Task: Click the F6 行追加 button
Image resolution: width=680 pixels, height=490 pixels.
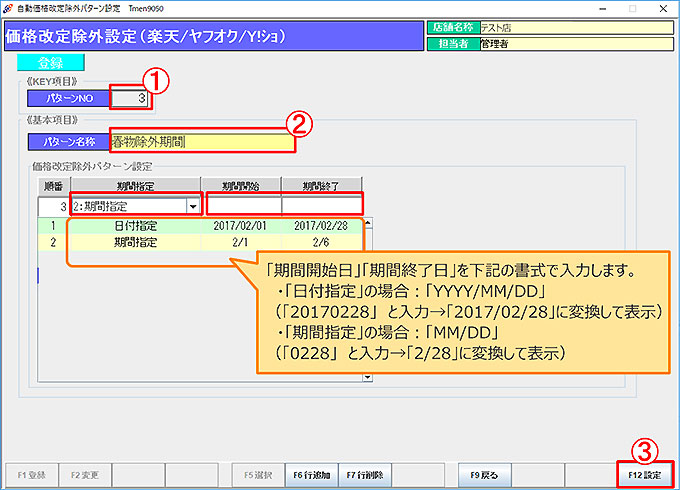Action: point(312,475)
